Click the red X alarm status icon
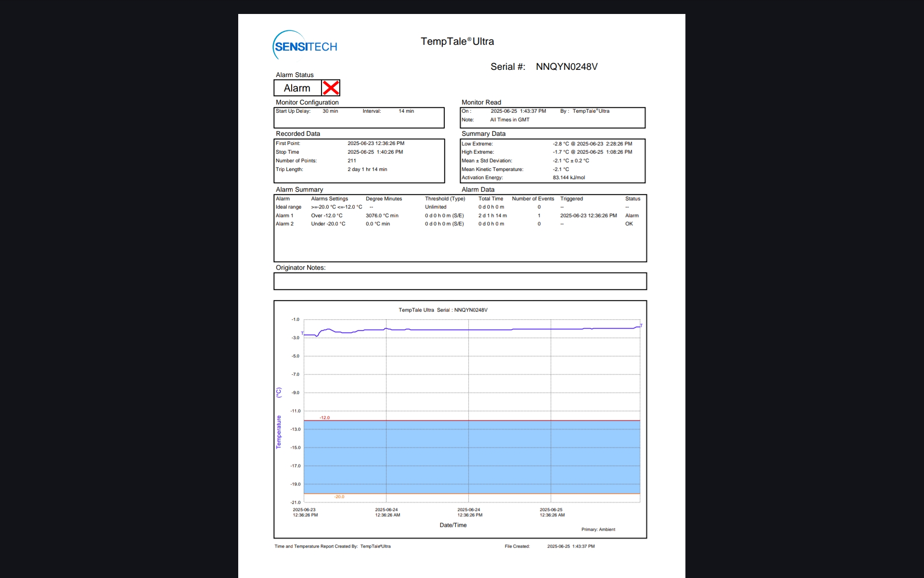Screen dimensions: 924x578 point(331,88)
